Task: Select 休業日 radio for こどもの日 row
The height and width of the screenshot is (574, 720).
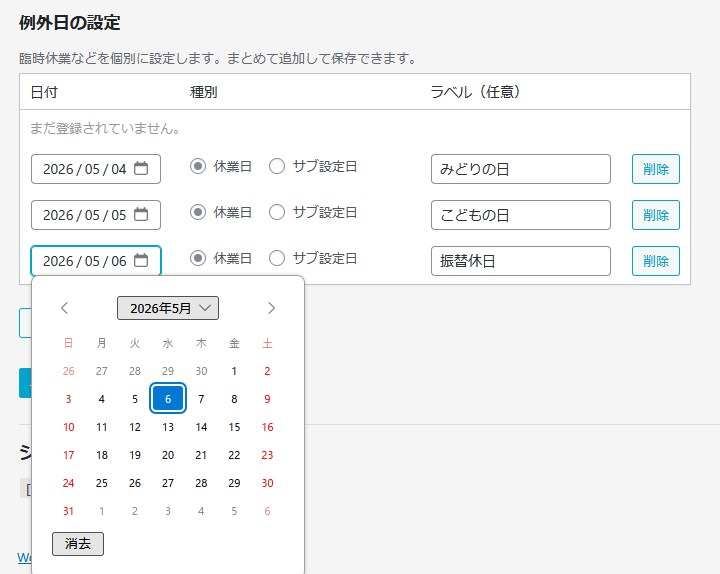Action: pyautogui.click(x=198, y=212)
